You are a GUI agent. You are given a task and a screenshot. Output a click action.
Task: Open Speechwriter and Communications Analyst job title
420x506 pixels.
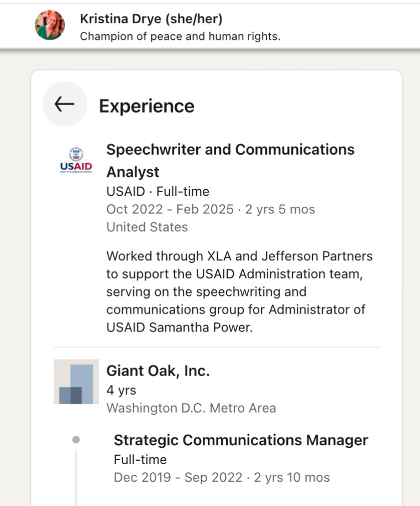coord(230,160)
